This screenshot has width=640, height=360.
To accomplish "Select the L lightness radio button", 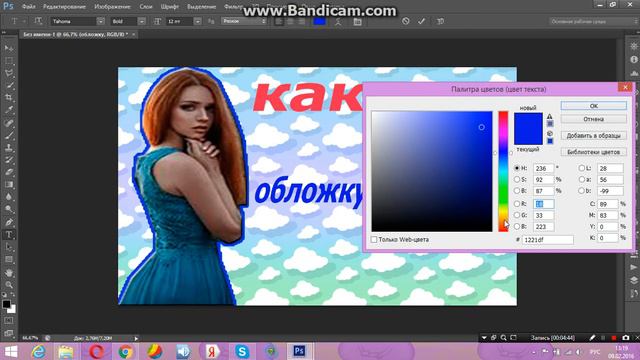I will [x=582, y=168].
